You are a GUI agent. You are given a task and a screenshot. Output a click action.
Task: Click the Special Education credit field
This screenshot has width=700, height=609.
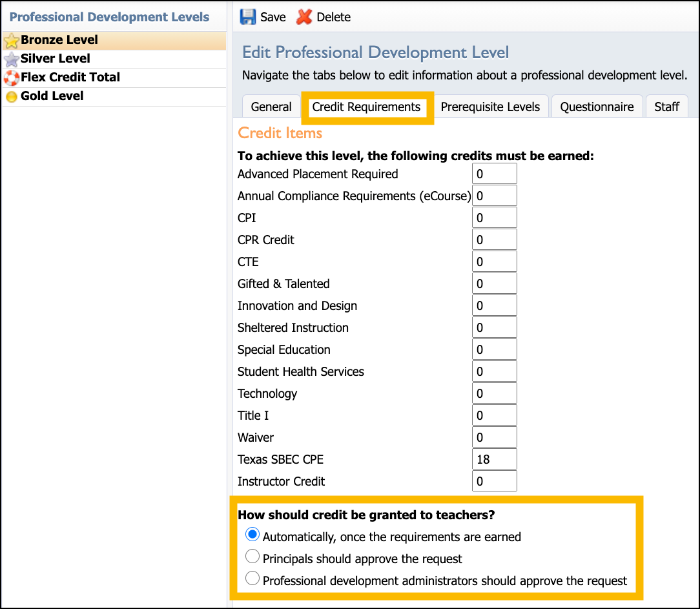click(x=494, y=349)
